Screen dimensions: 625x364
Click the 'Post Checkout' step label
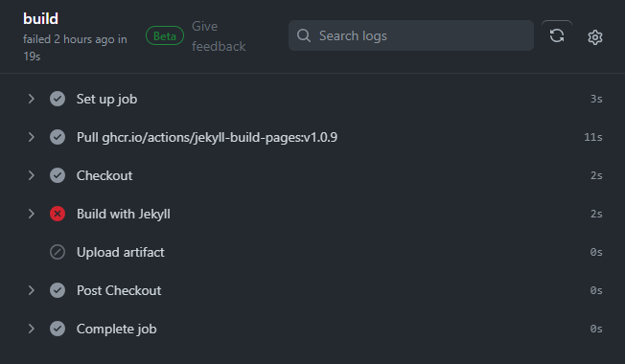pos(119,290)
